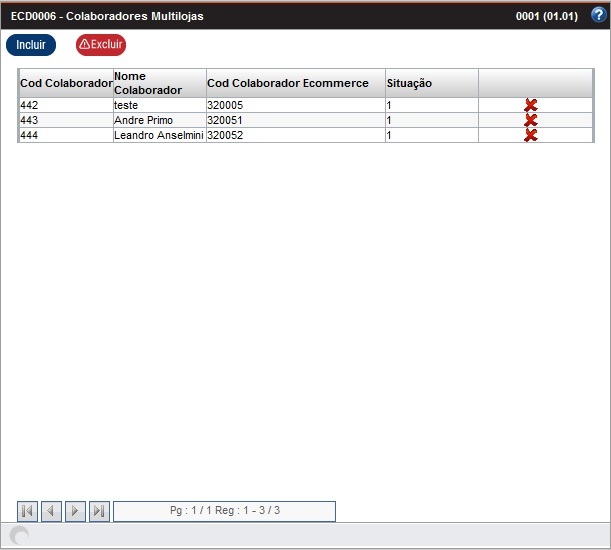This screenshot has height=550, width=611.
Task: Delete the Leandro Anselmini row
Action: 531,135
